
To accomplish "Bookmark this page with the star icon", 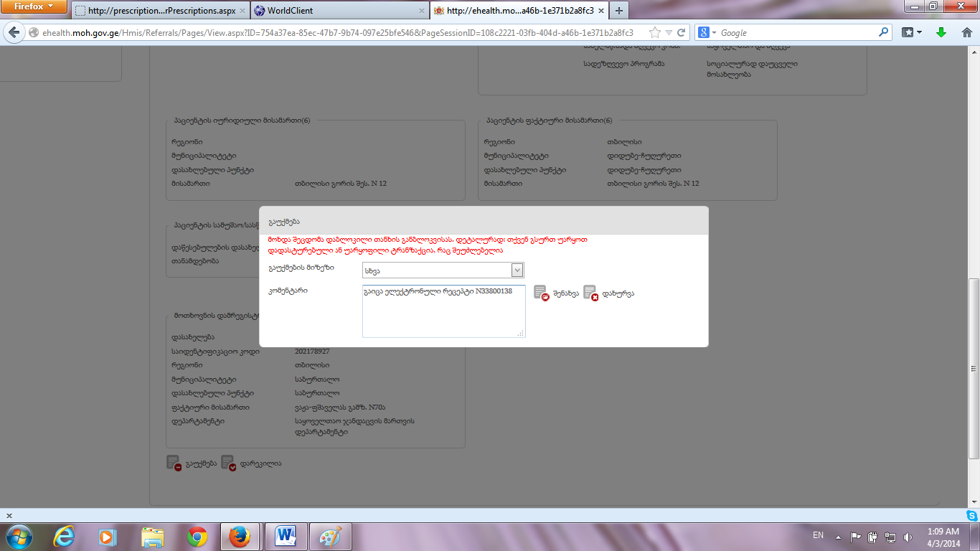I will pyautogui.click(x=654, y=33).
